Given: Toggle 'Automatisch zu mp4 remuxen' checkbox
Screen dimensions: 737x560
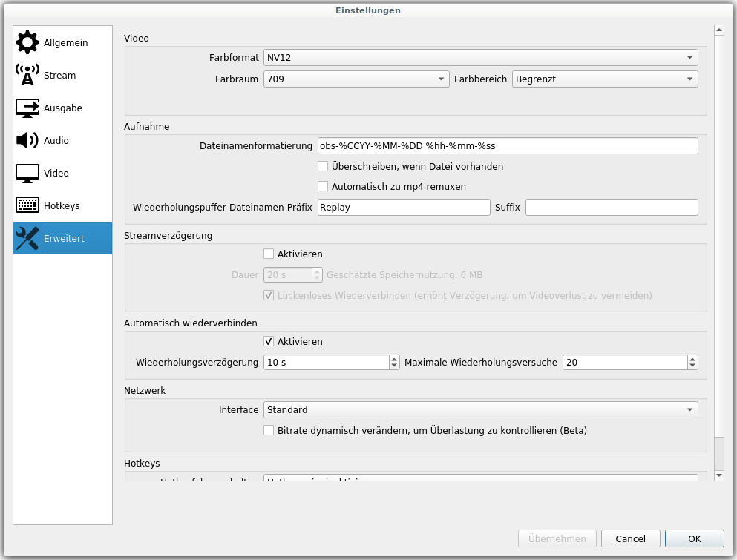Looking at the screenshot, I should [x=323, y=187].
